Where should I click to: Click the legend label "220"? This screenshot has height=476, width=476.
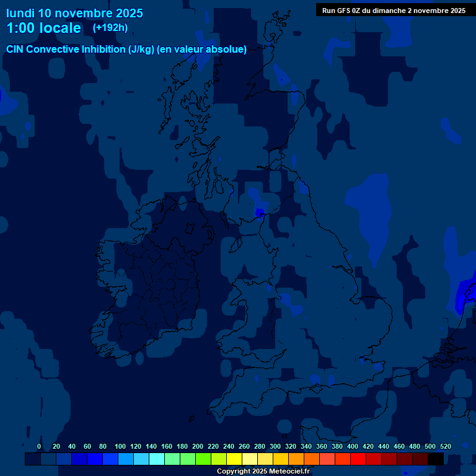[213, 446]
